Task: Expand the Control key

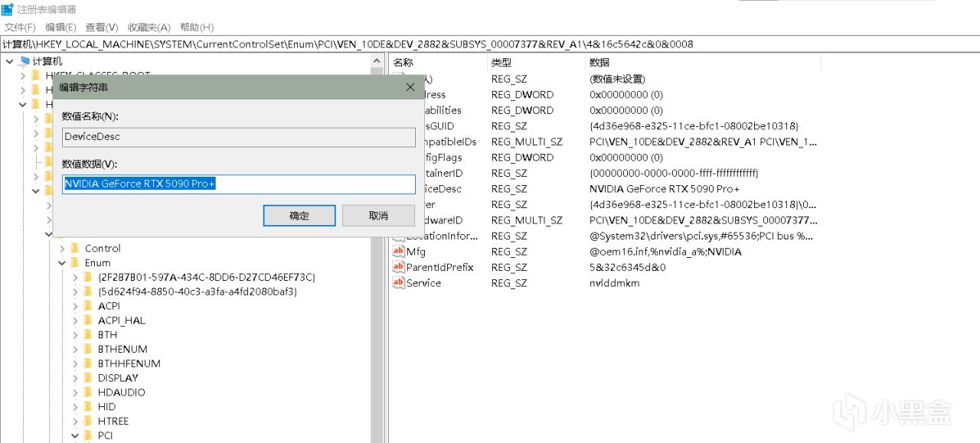Action: click(63, 249)
